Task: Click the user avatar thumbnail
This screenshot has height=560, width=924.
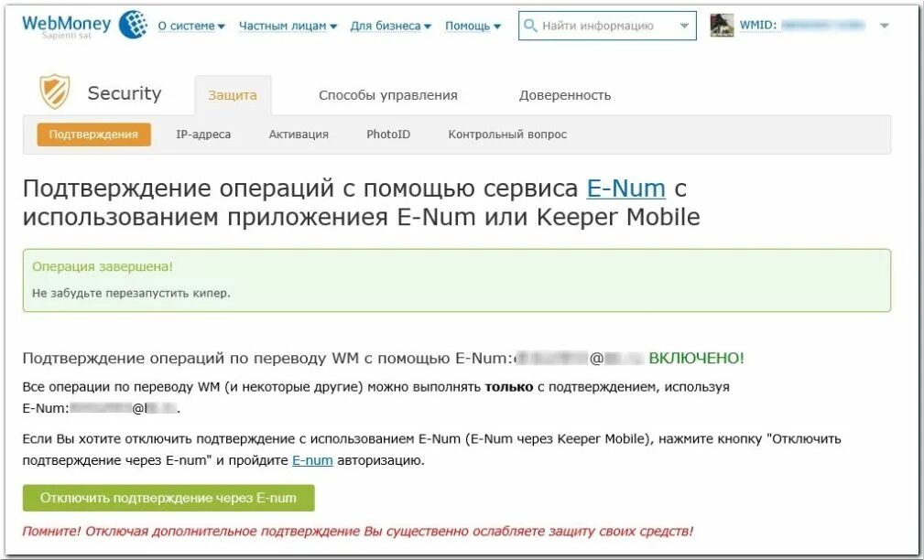Action: (x=722, y=26)
